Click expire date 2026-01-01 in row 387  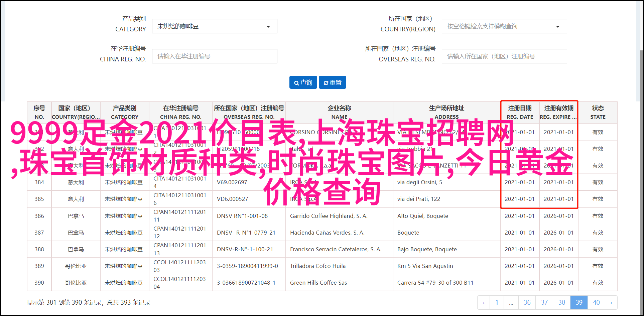pyautogui.click(x=558, y=233)
